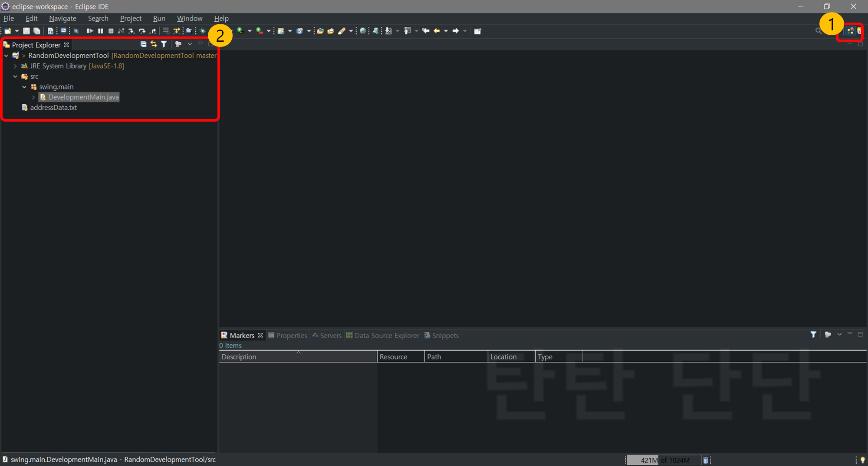Click the New file wizard icon
Viewport: 868px width, 466px height.
(7, 31)
